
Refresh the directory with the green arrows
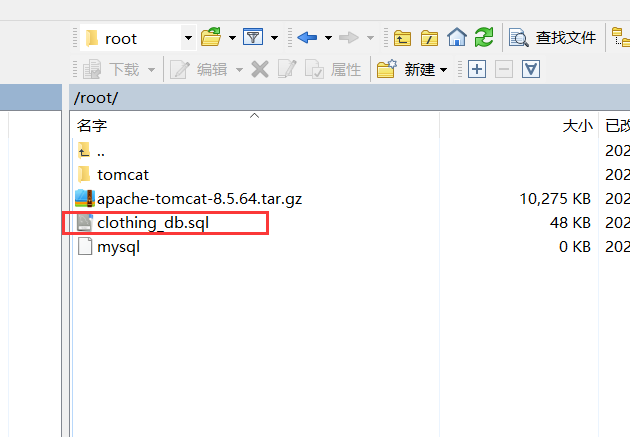(x=484, y=37)
